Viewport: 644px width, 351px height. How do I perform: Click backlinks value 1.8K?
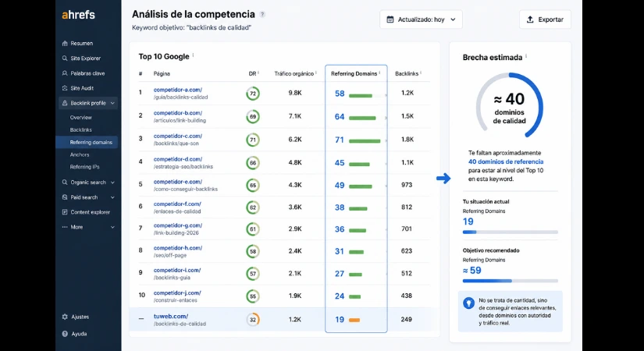click(407, 140)
